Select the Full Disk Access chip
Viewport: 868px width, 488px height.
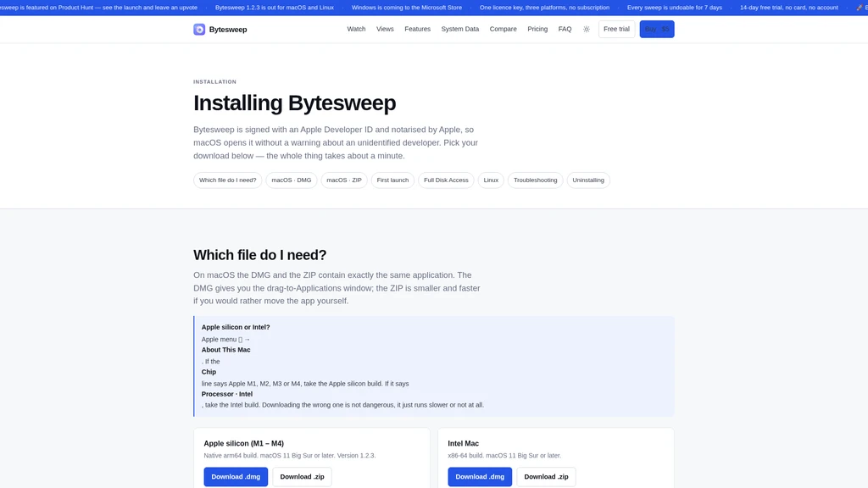click(446, 180)
